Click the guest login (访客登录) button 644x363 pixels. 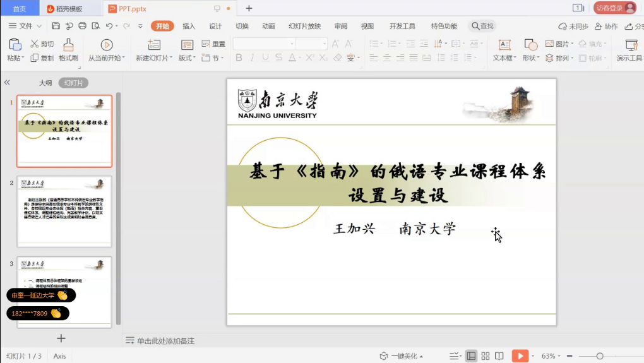[615, 8]
